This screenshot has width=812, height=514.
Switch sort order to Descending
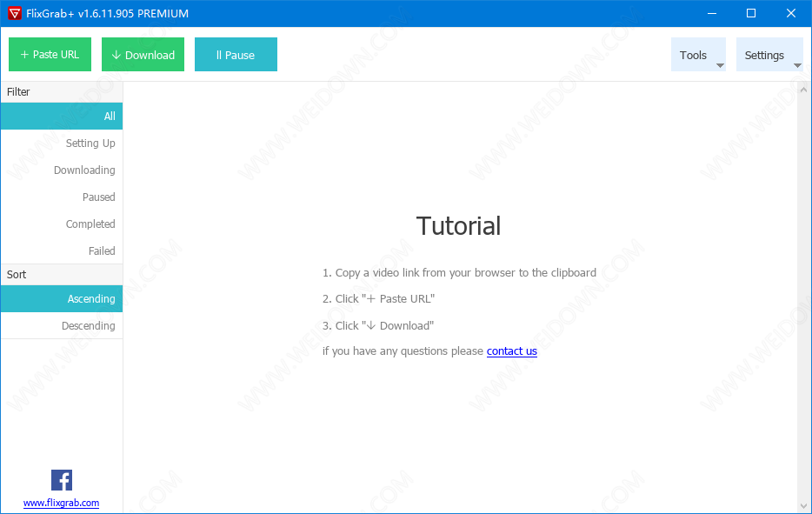[x=62, y=325]
